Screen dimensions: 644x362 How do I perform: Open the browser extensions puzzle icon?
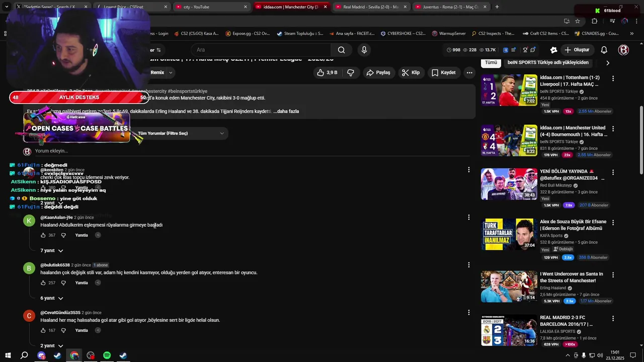[x=594, y=21]
